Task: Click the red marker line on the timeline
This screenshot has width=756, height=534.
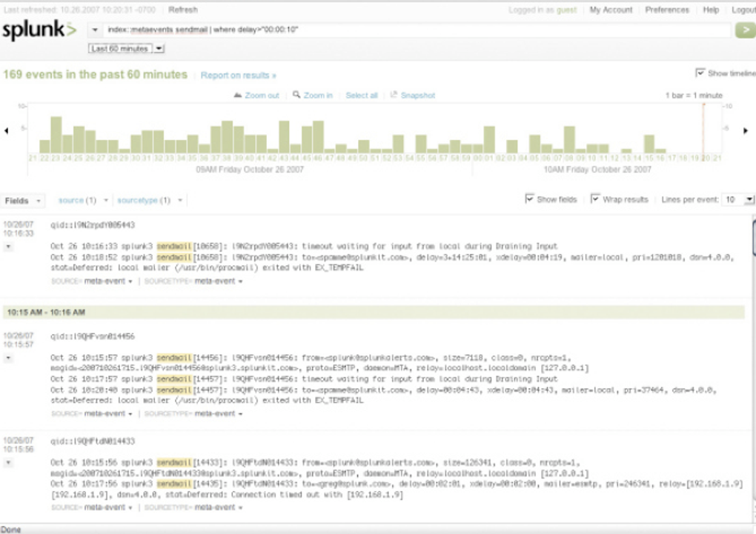Action: tap(703, 129)
